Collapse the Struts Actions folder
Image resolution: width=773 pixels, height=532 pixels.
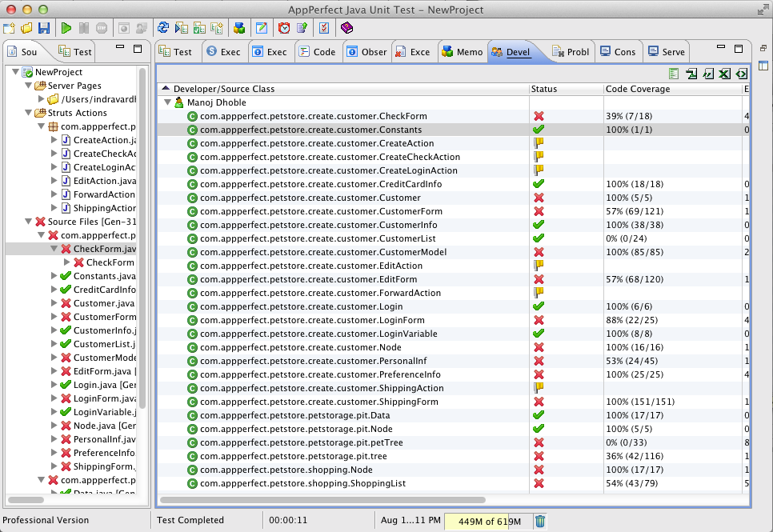29,113
